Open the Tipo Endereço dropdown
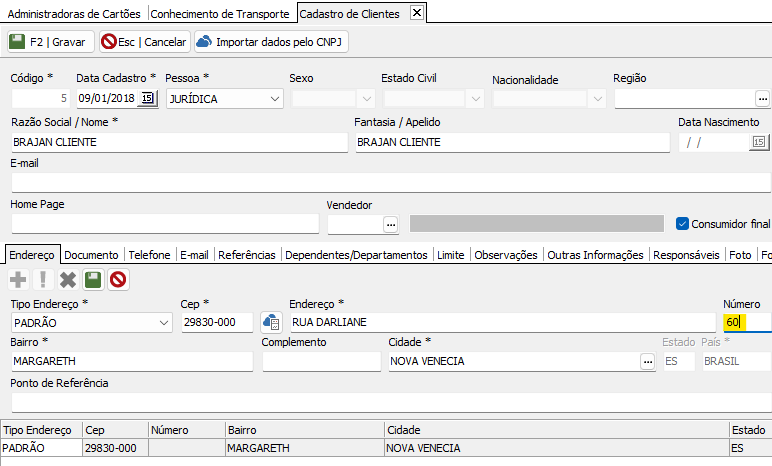Viewport: 772px width, 466px height. [x=164, y=322]
